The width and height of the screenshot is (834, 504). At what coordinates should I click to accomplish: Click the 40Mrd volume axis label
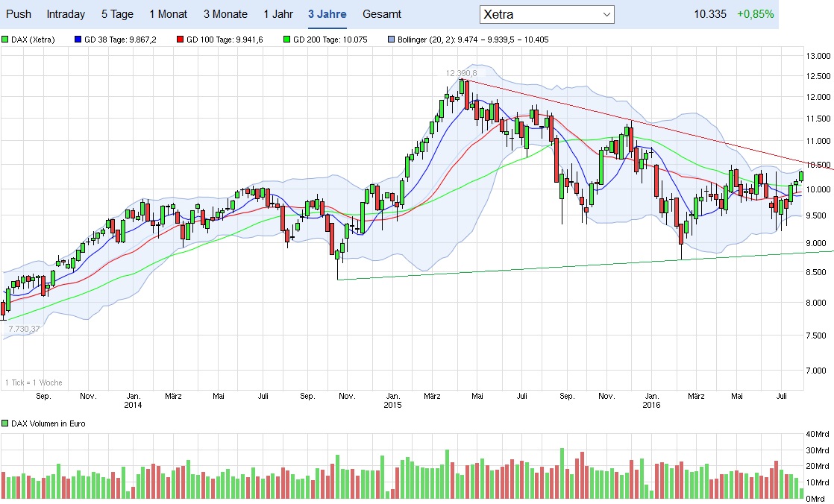[x=818, y=435]
